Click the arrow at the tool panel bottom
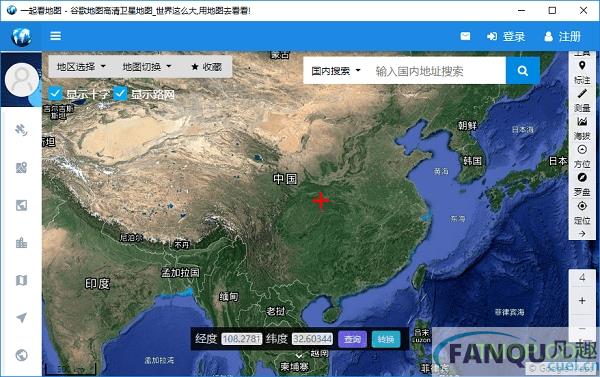The image size is (600, 377). [582, 233]
